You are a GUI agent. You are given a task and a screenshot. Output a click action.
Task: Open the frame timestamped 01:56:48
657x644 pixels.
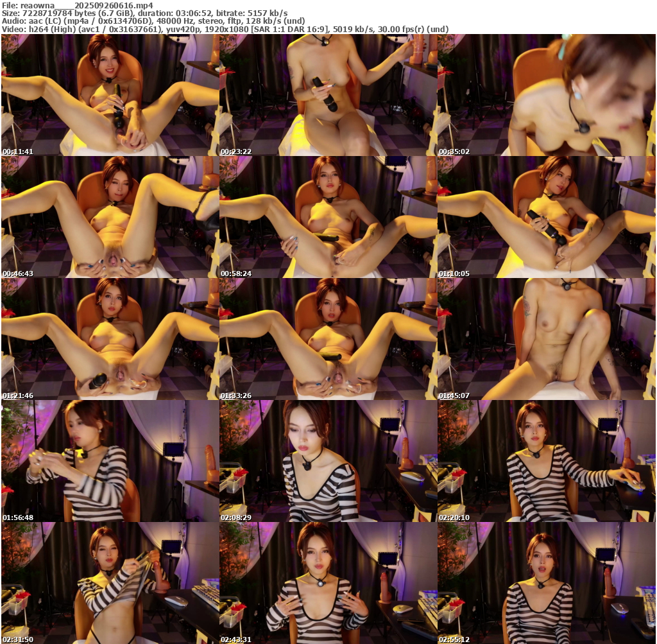(110, 461)
